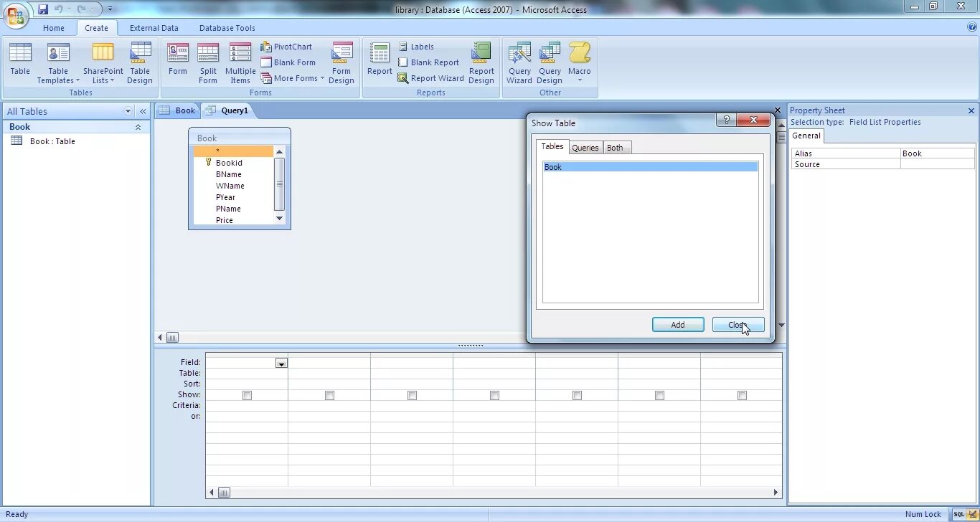This screenshot has width=980, height=522.
Task: Launch the Query Wizard
Action: point(519,63)
